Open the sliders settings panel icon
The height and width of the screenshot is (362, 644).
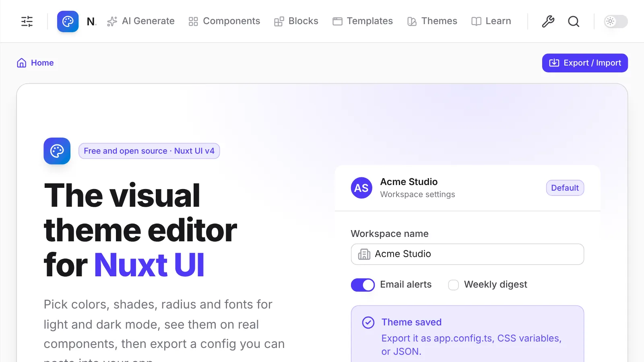[27, 21]
